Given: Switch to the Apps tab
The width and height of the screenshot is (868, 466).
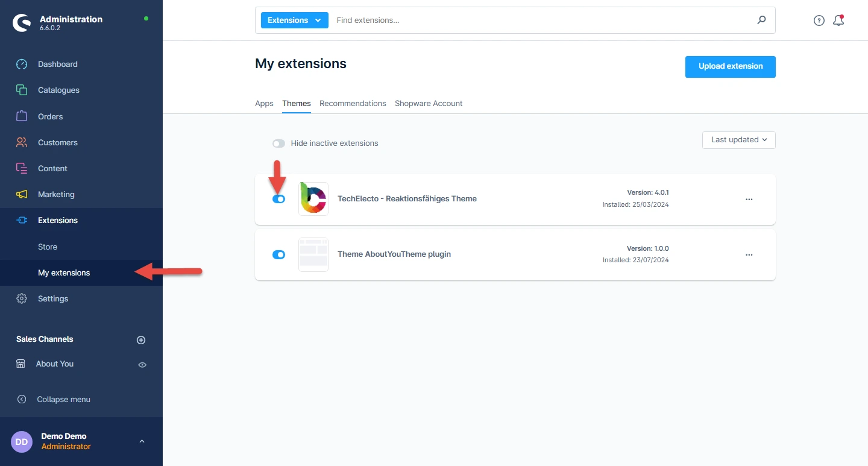Looking at the screenshot, I should click(x=264, y=103).
